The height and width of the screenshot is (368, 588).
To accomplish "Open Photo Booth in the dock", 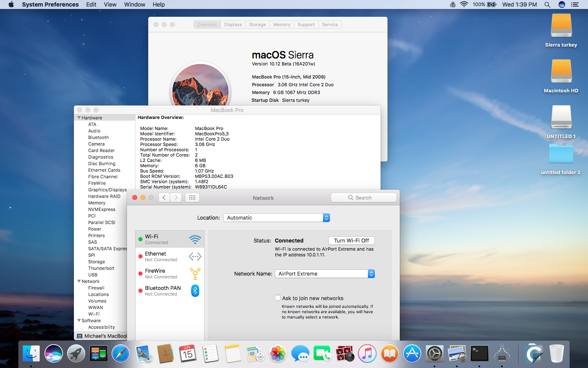I will pyautogui.click(x=345, y=354).
